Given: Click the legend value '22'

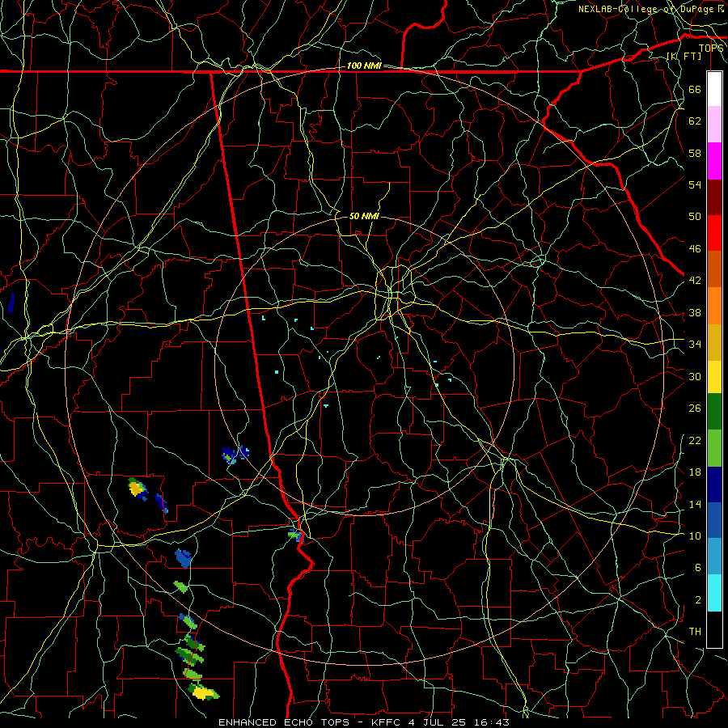Looking at the screenshot, I should pyautogui.click(x=695, y=441).
